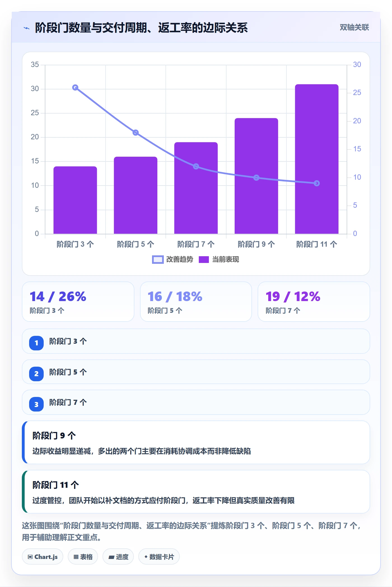Click the summary paragraph starting 这张图围绕
The height and width of the screenshot is (587, 392).
pyautogui.click(x=192, y=531)
